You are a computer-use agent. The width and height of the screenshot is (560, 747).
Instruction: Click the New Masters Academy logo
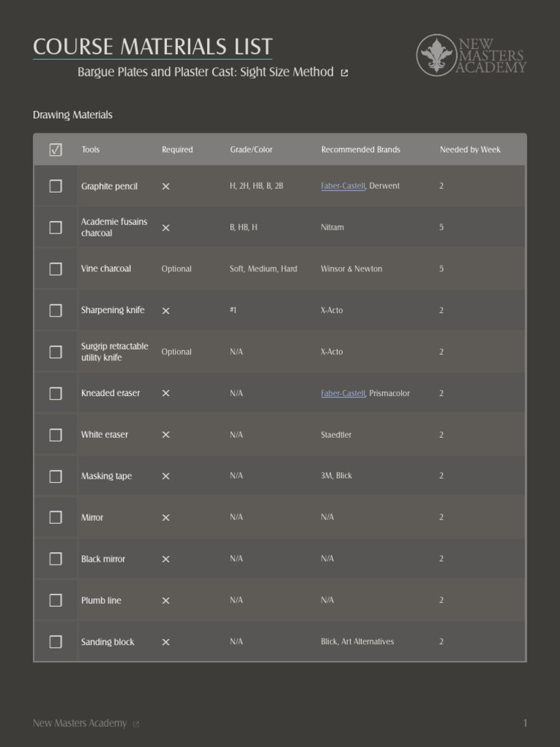471,55
